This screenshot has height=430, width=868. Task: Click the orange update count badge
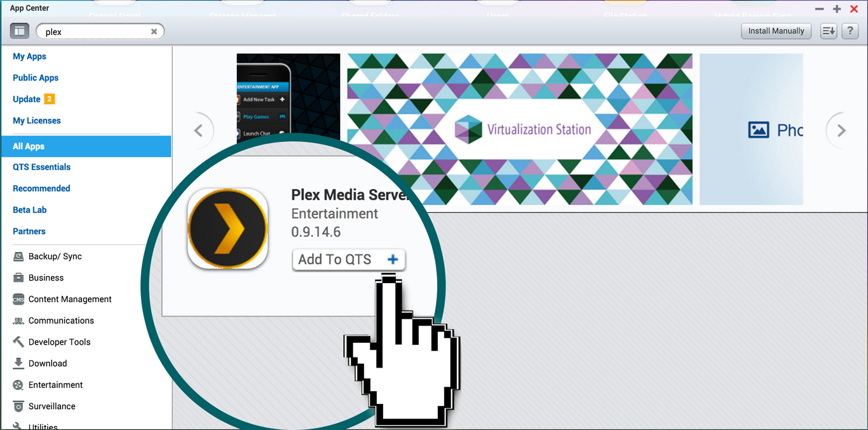[x=49, y=99]
